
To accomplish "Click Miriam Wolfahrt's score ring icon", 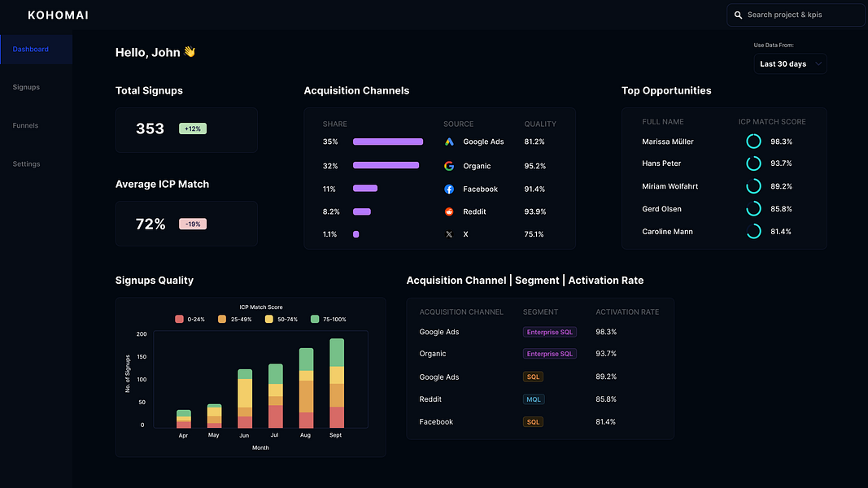I will (753, 186).
